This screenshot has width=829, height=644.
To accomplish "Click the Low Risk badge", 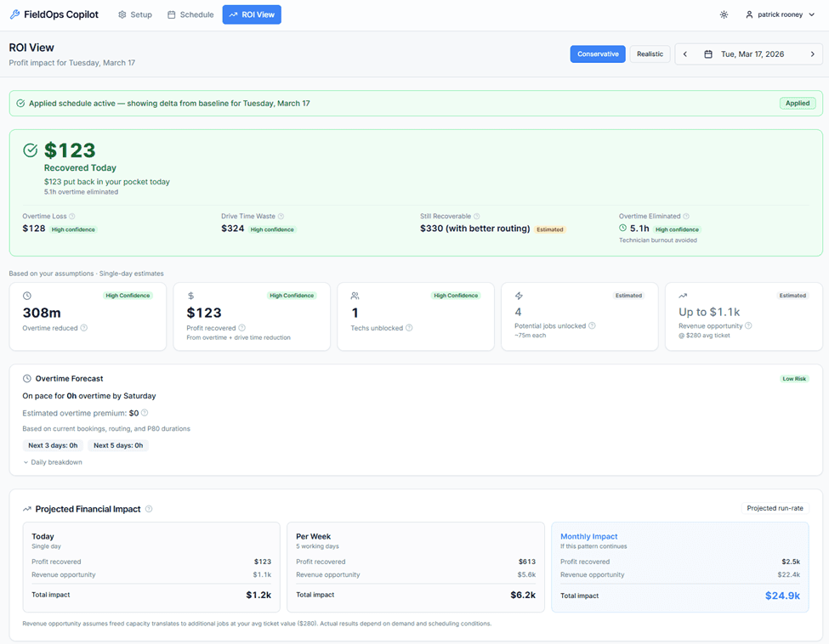I will click(x=793, y=377).
